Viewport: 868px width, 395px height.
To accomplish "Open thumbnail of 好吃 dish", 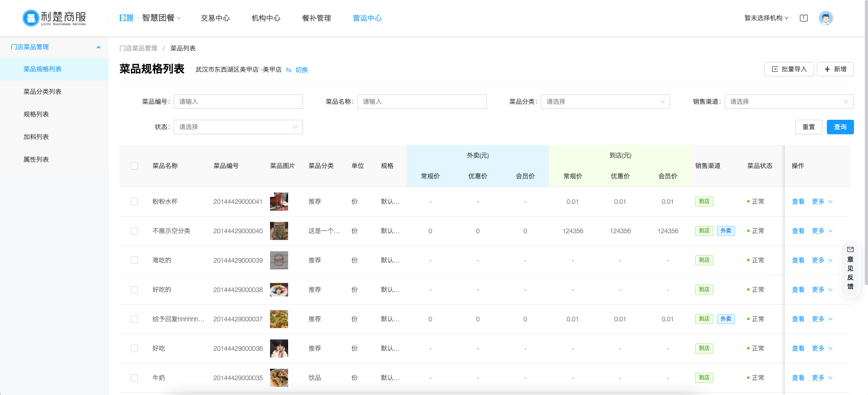I will 279,348.
